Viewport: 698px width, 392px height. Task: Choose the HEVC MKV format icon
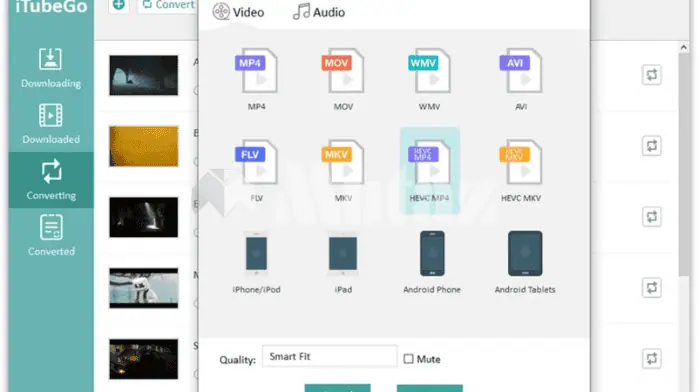[x=521, y=162]
